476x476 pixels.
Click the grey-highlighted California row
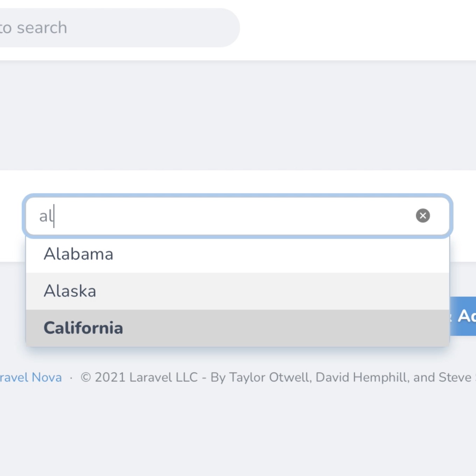(x=140, y=328)
